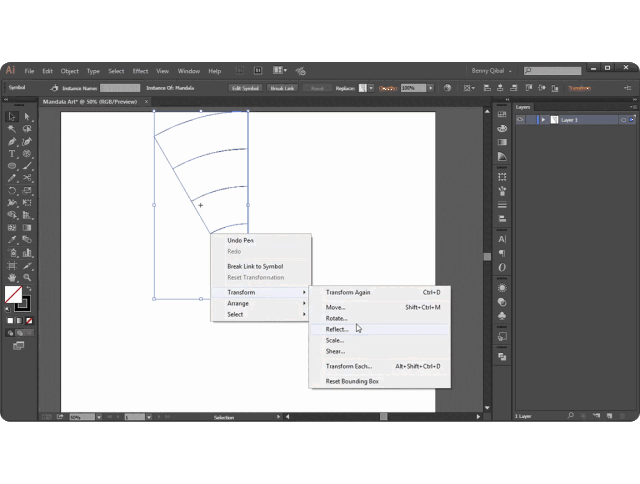
Task: Select the Scale tool
Action: click(x=27, y=191)
